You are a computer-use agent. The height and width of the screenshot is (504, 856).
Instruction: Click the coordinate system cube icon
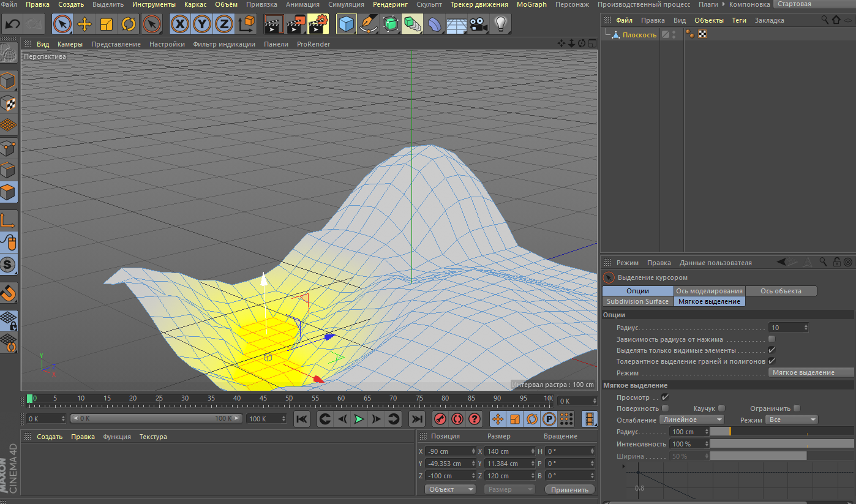pyautogui.click(x=246, y=24)
